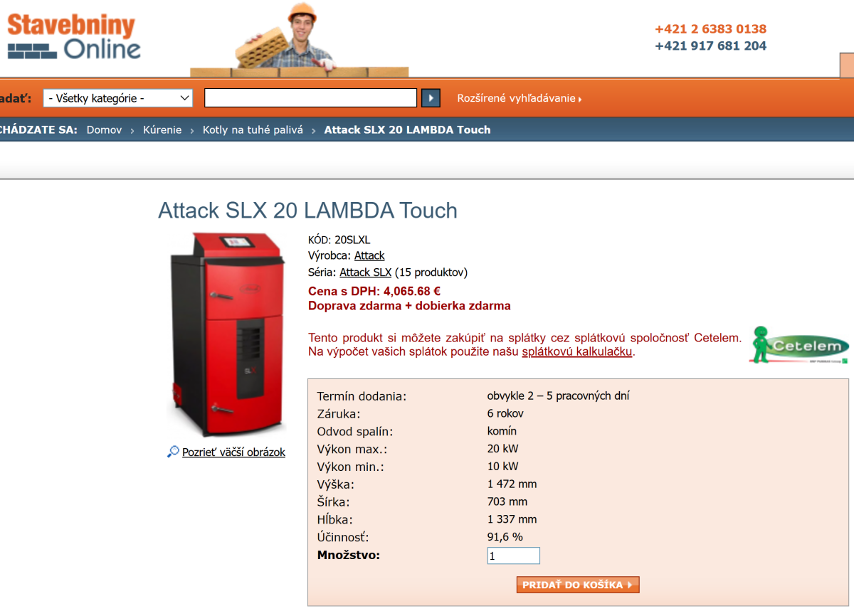Screen dimensions: 854x616
Task: Click inside the search text field
Action: [x=310, y=98]
